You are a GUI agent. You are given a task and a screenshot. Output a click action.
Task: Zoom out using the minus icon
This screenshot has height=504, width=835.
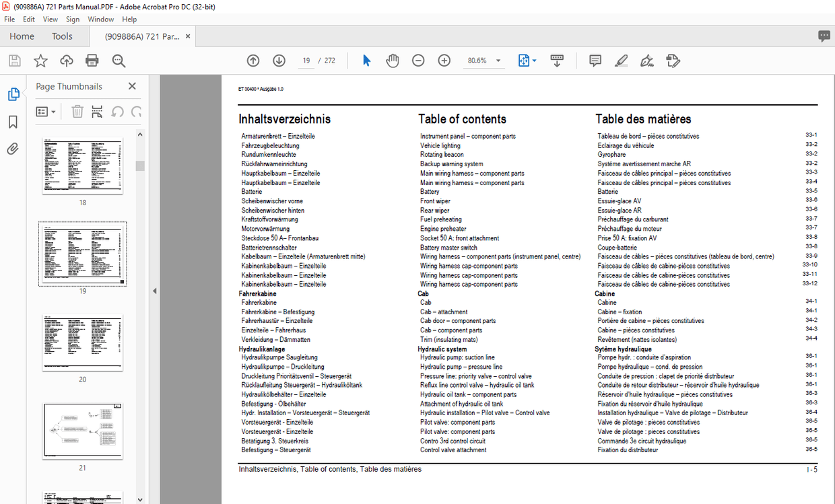418,61
